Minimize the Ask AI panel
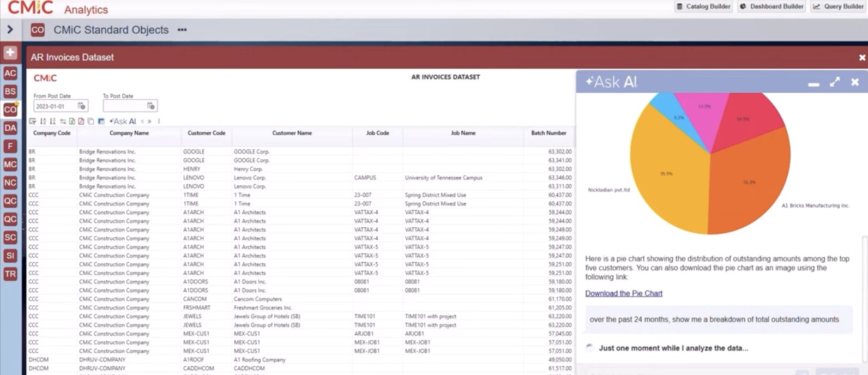868x375 pixels. 814,84
